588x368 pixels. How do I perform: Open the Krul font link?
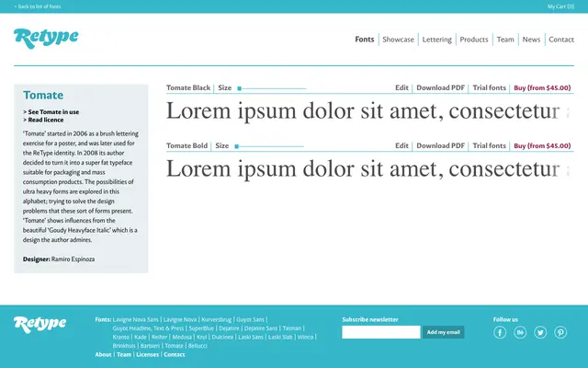click(x=202, y=337)
